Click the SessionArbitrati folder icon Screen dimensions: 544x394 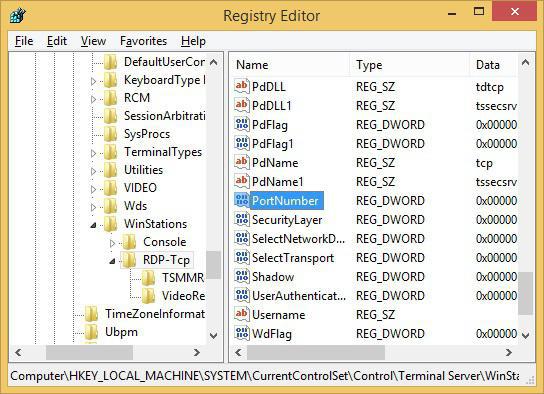click(x=110, y=116)
